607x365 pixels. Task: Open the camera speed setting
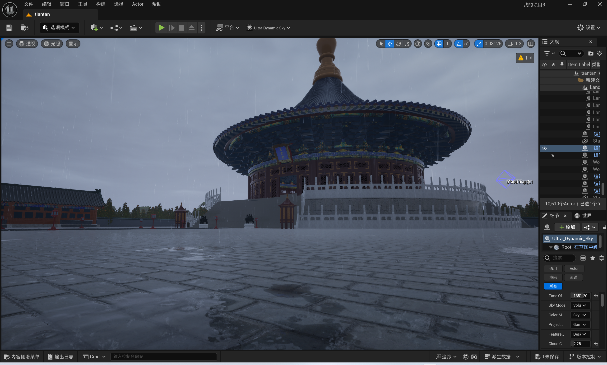point(514,44)
